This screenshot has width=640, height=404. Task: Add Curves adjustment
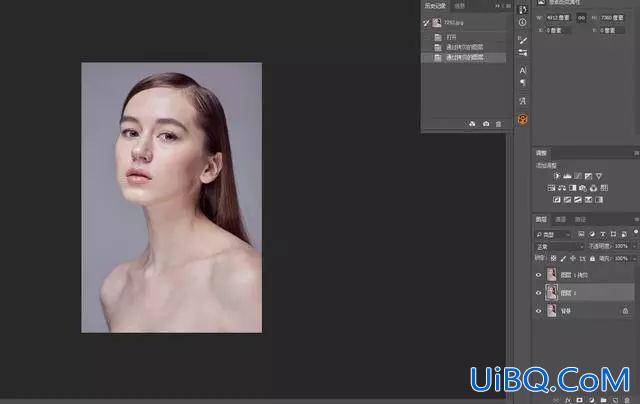point(578,176)
